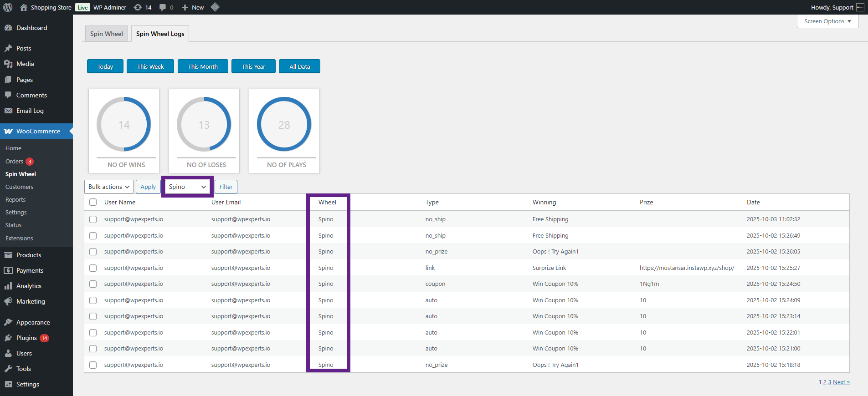Viewport: 868px width, 396px height.
Task: Select the checkbox on the Surprize Link row
Action: tap(93, 268)
